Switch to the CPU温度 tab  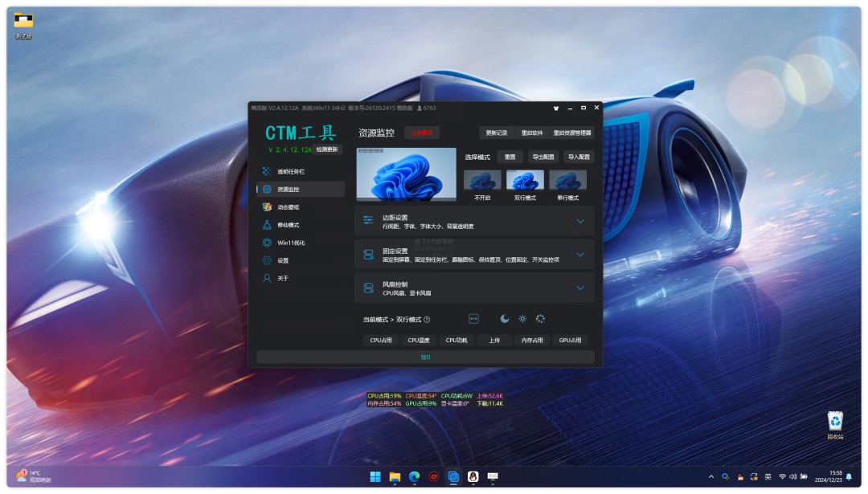point(418,340)
